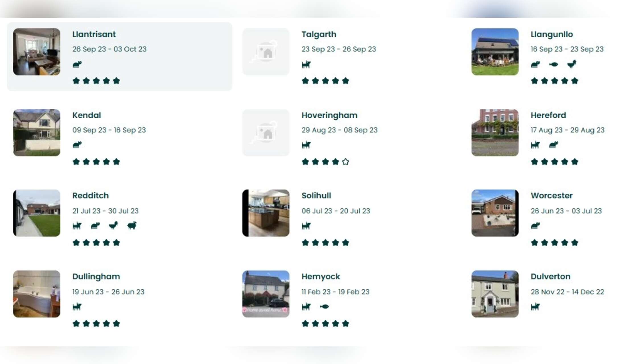Click the farm animal icon under Redditch

pos(132,226)
